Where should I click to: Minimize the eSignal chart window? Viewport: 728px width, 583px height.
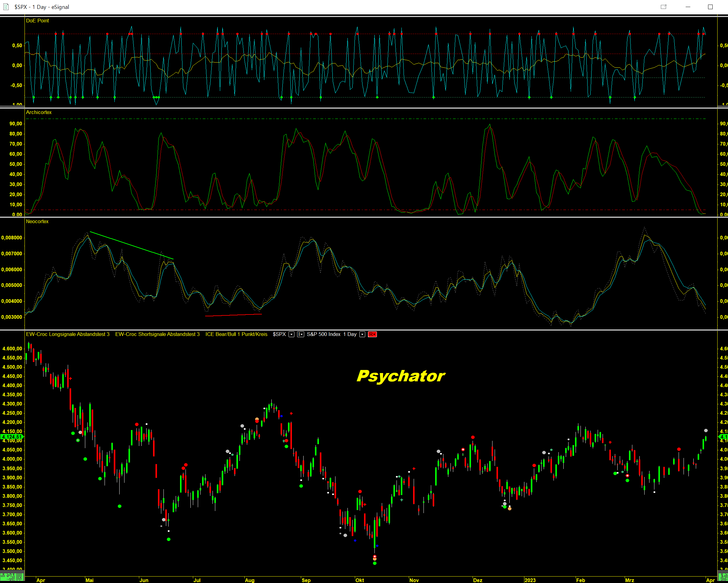point(688,7)
